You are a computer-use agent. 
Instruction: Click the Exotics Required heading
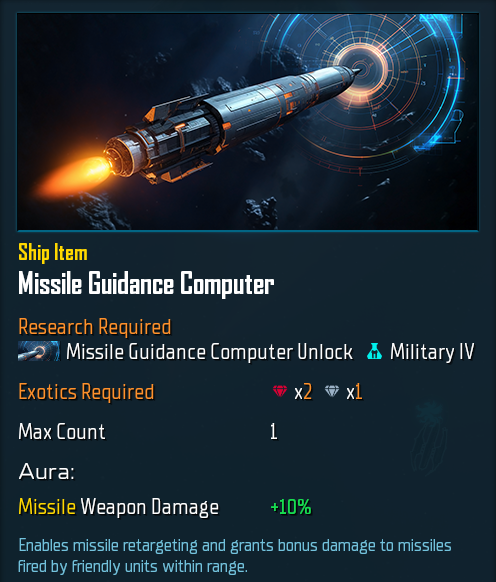(x=86, y=392)
